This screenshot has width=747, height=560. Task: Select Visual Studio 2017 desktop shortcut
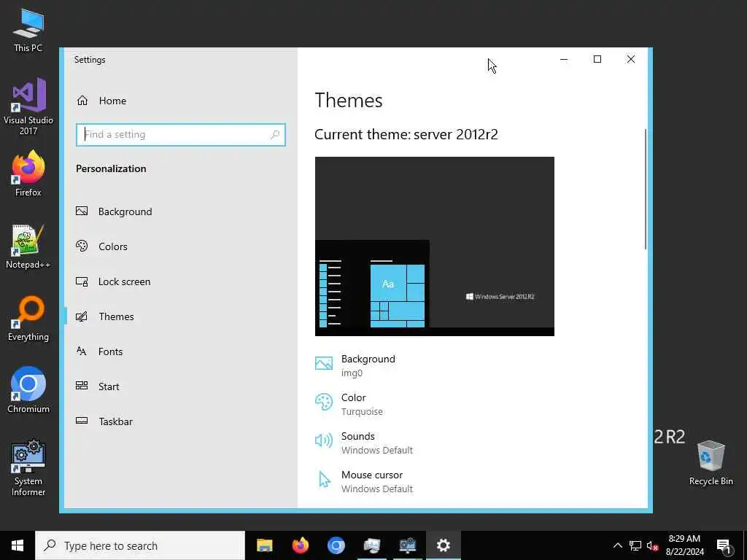point(28,106)
